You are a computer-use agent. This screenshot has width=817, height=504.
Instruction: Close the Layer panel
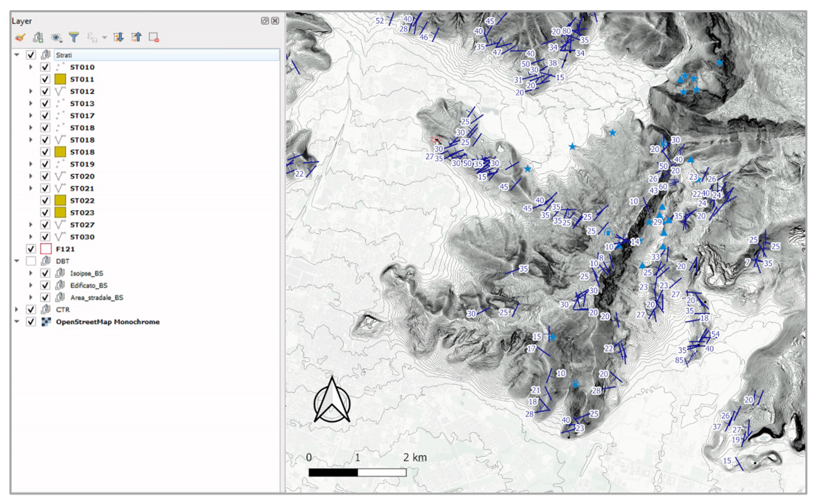(275, 21)
